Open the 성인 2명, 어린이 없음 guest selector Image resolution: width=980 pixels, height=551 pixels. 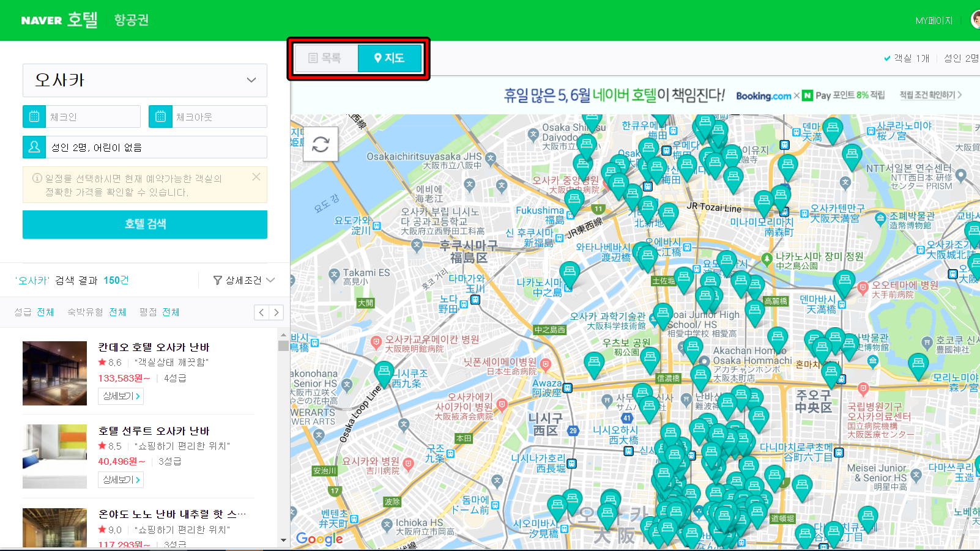(156, 147)
